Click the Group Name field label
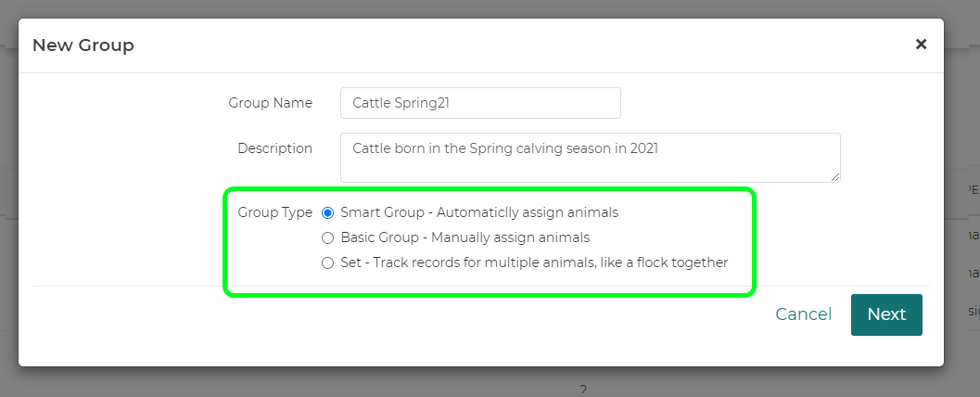This screenshot has width=980, height=397. tap(271, 103)
